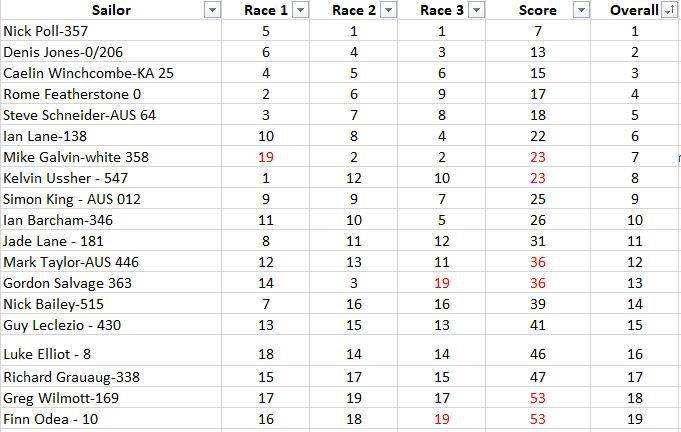Select Kelvin Ussher's red Score cell

pos(537,178)
